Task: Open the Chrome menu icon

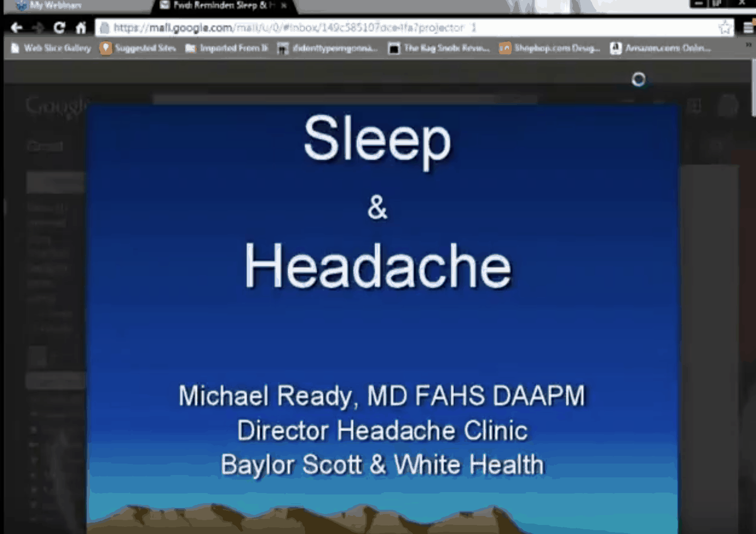Action: click(x=748, y=28)
